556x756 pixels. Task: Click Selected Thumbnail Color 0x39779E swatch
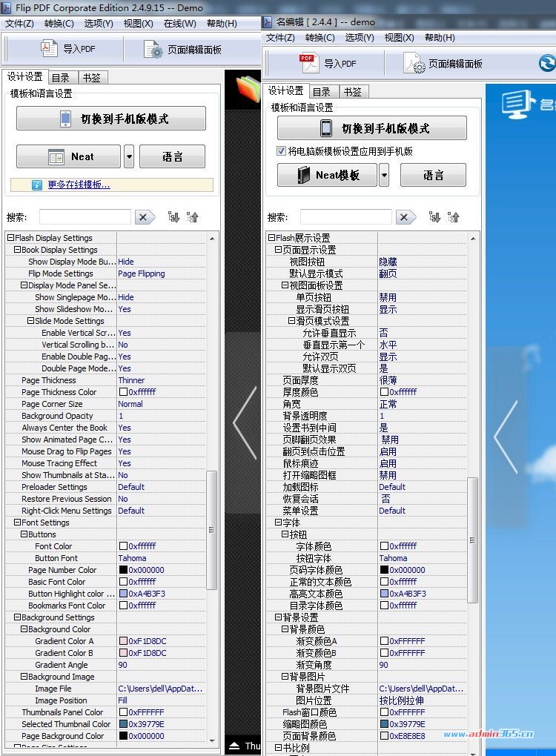click(123, 723)
